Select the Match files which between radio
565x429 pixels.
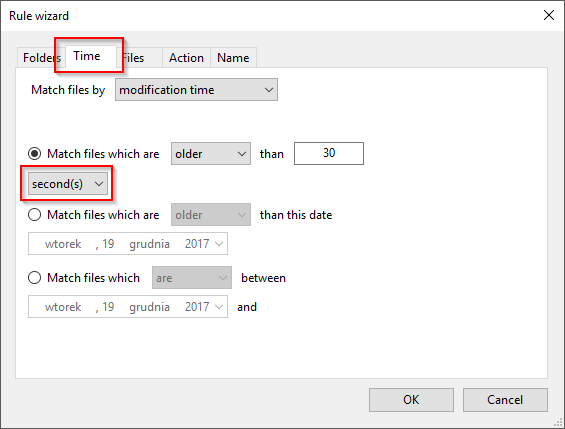[35, 278]
